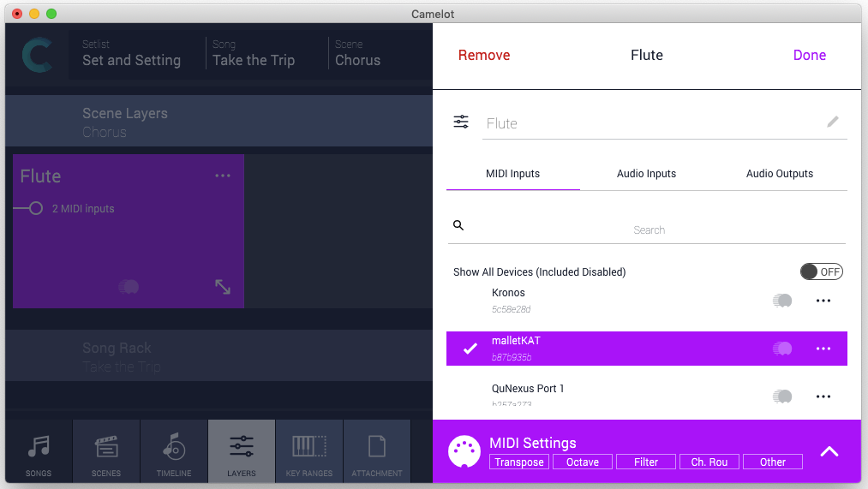This screenshot has width=868, height=489.
Task: Open the Octave MIDI setting
Action: click(583, 462)
